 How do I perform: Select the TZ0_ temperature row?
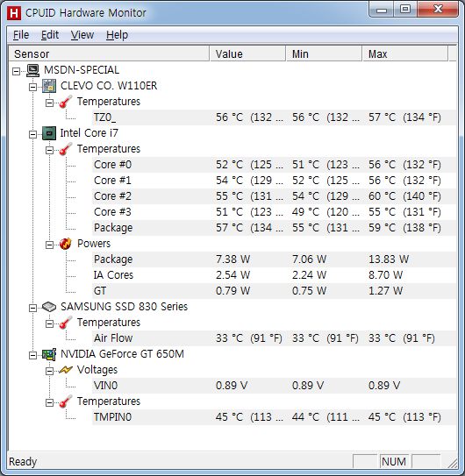[274, 117]
